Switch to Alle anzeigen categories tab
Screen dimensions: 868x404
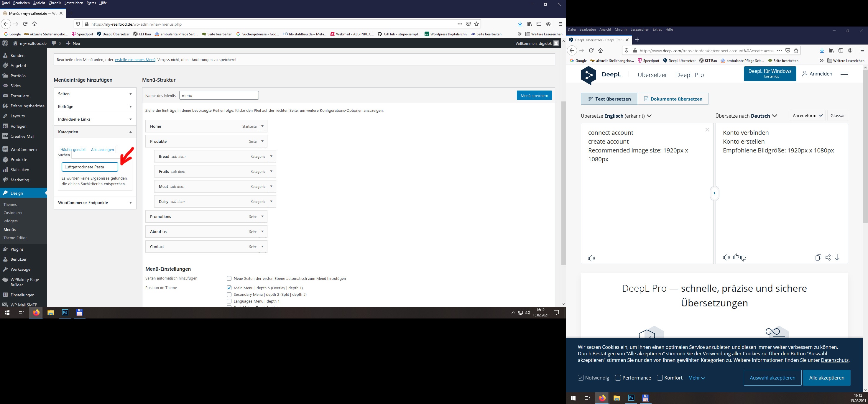point(102,150)
